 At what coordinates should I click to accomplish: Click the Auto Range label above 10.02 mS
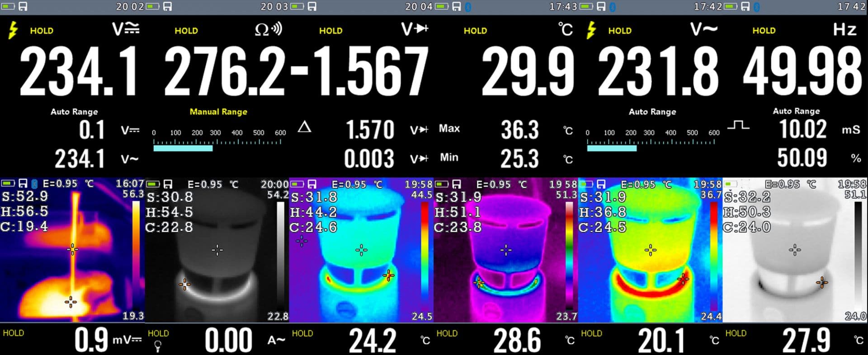point(796,111)
